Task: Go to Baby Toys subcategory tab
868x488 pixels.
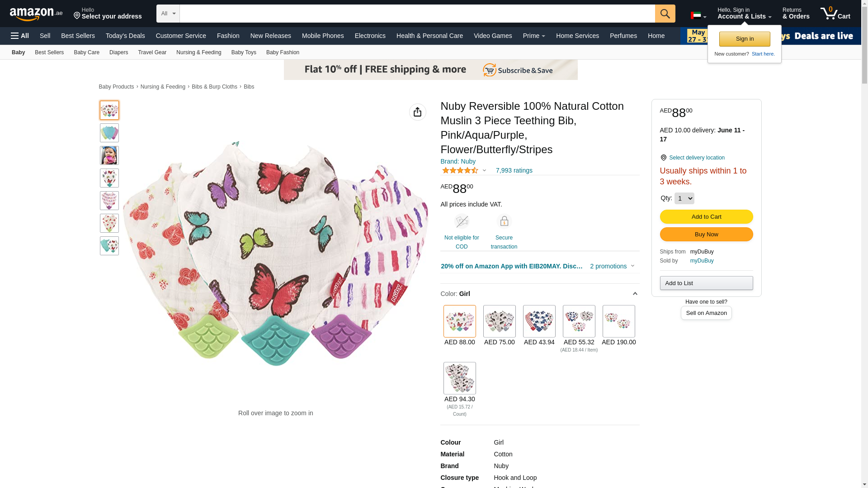Action: coord(244,52)
